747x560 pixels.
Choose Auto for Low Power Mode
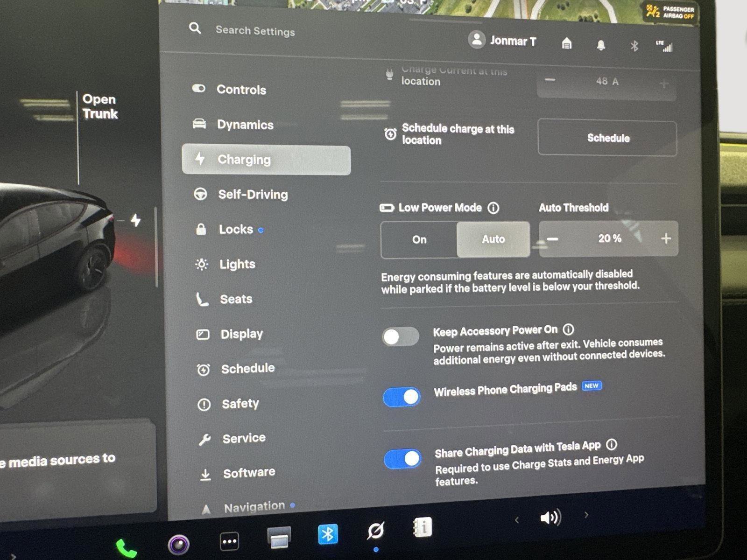coord(492,239)
